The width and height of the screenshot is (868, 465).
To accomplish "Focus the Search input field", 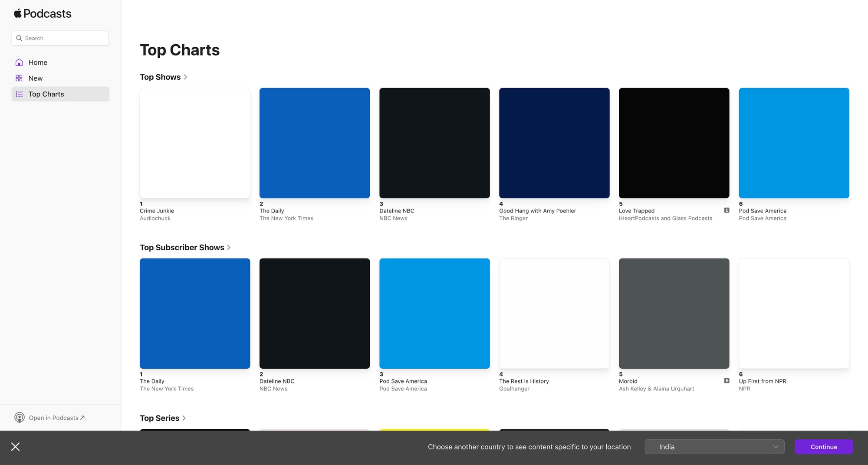I will [x=65, y=38].
